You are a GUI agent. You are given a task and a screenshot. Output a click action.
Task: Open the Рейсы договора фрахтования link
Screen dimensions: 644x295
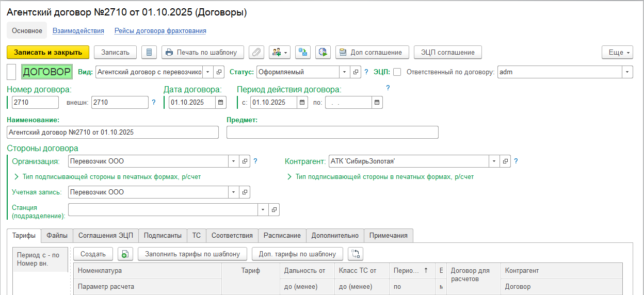(x=160, y=31)
